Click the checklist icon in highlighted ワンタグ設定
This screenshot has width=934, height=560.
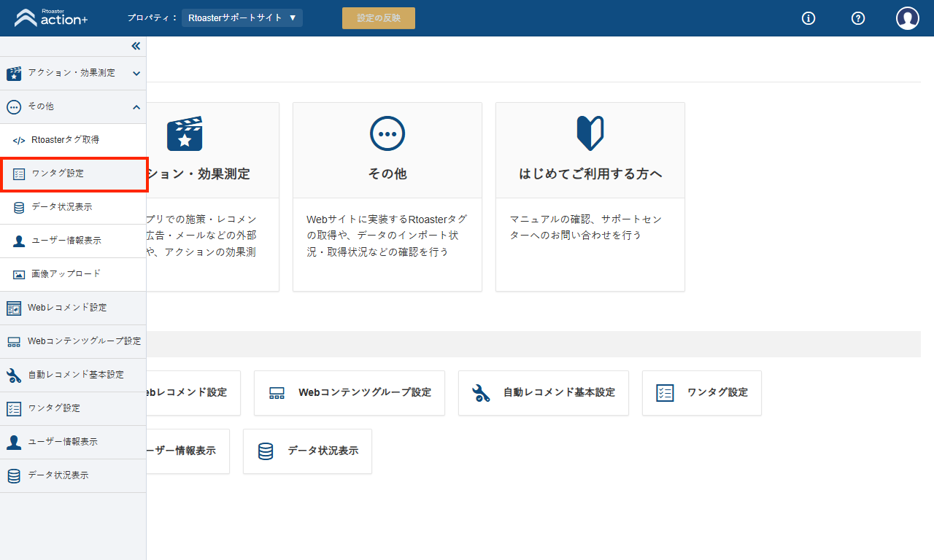(x=19, y=174)
